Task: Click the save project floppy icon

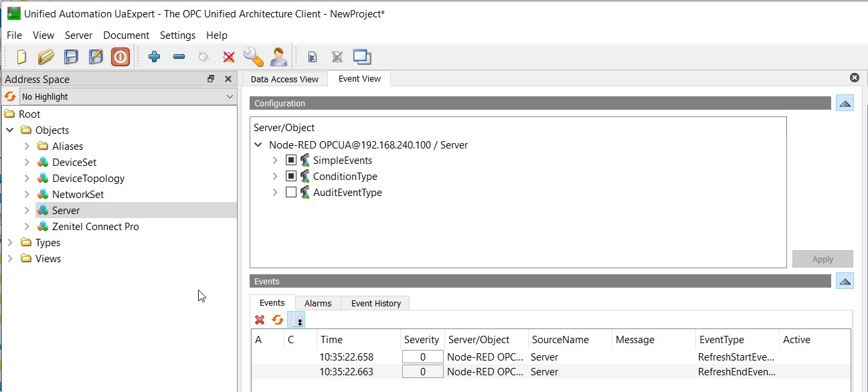Action: coord(71,57)
